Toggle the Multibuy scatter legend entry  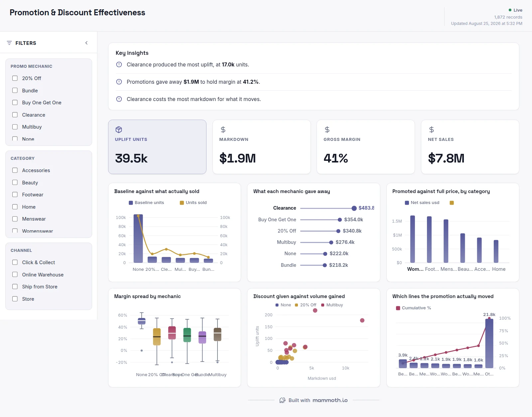click(x=332, y=305)
